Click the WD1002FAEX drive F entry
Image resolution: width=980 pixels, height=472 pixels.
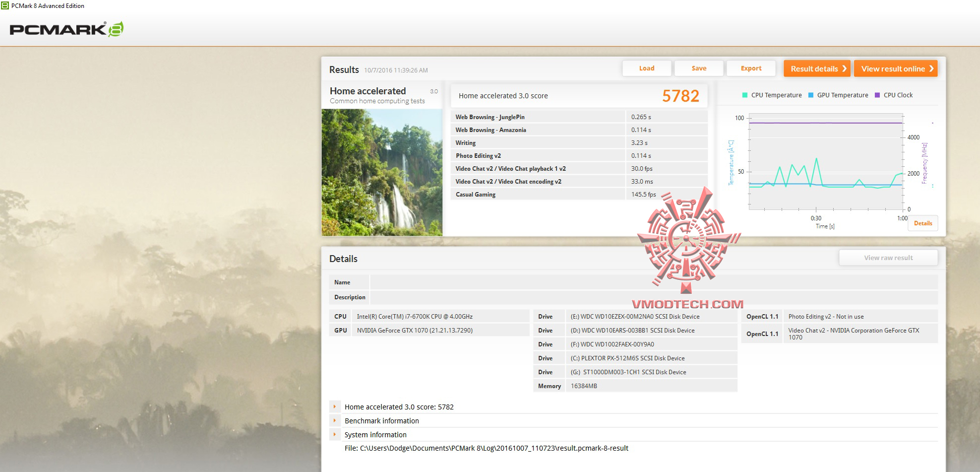coord(612,344)
